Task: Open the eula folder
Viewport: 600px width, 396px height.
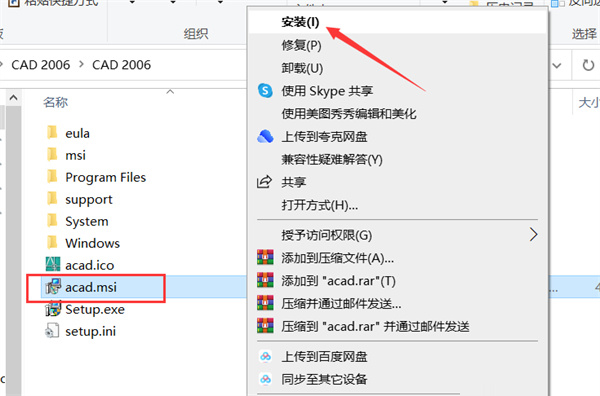Action: point(77,133)
